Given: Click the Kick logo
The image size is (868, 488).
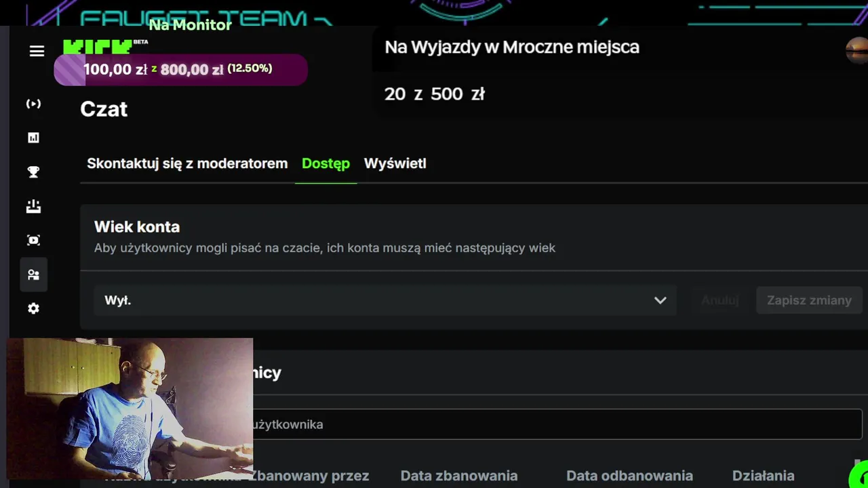Looking at the screenshot, I should 98,46.
